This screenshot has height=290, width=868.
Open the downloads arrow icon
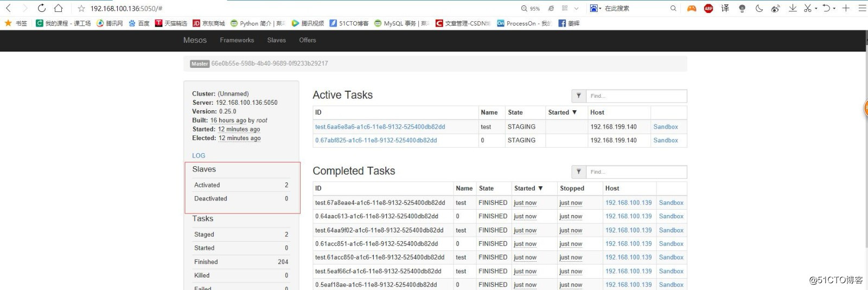793,8
